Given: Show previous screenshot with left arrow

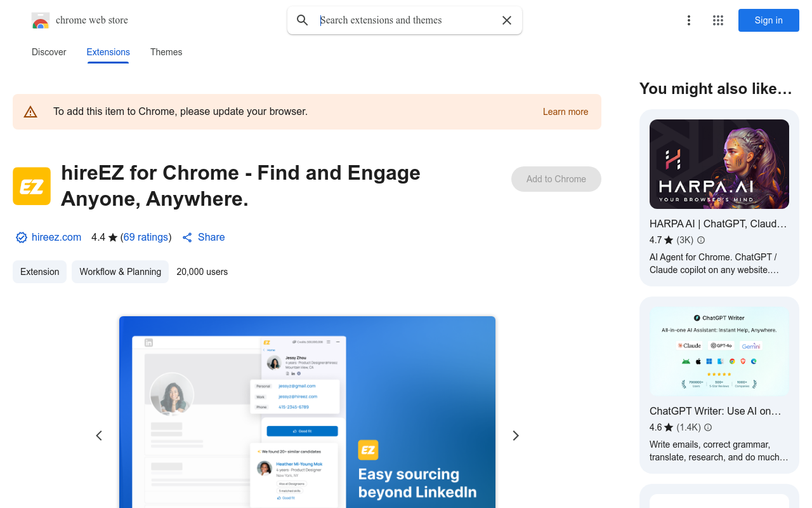Looking at the screenshot, I should pos(99,436).
